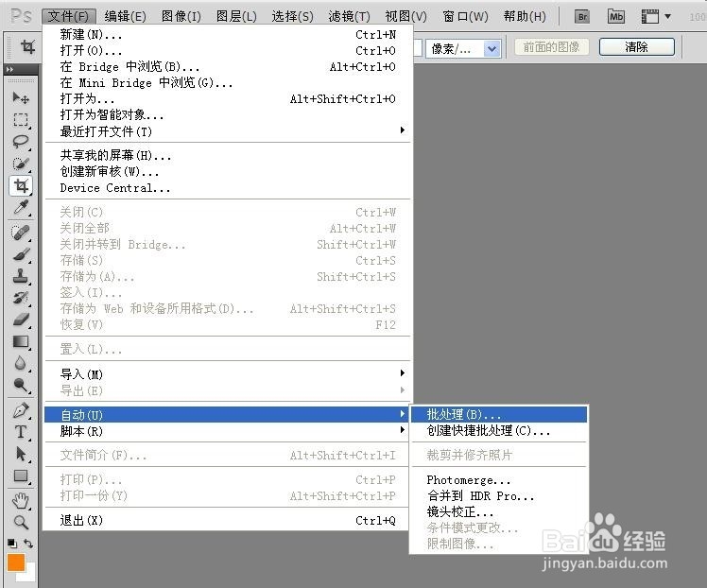Viewport: 707px width, 588px height.
Task: Open the white background color swatch
Action: [x=29, y=575]
